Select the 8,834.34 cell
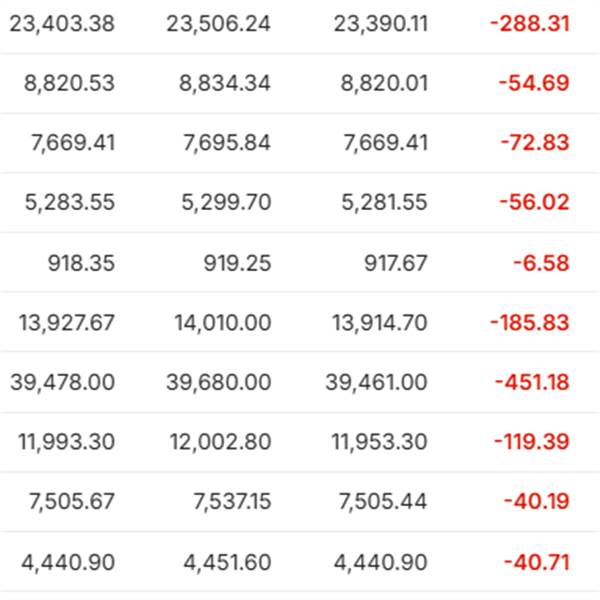 pyautogui.click(x=225, y=83)
